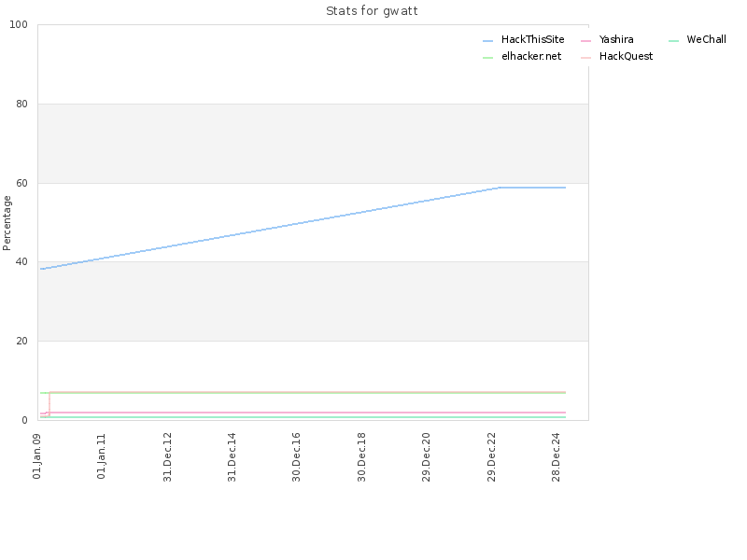This screenshot has height=560, width=747.
Task: Select the Yashira legend label
Action: pos(616,39)
